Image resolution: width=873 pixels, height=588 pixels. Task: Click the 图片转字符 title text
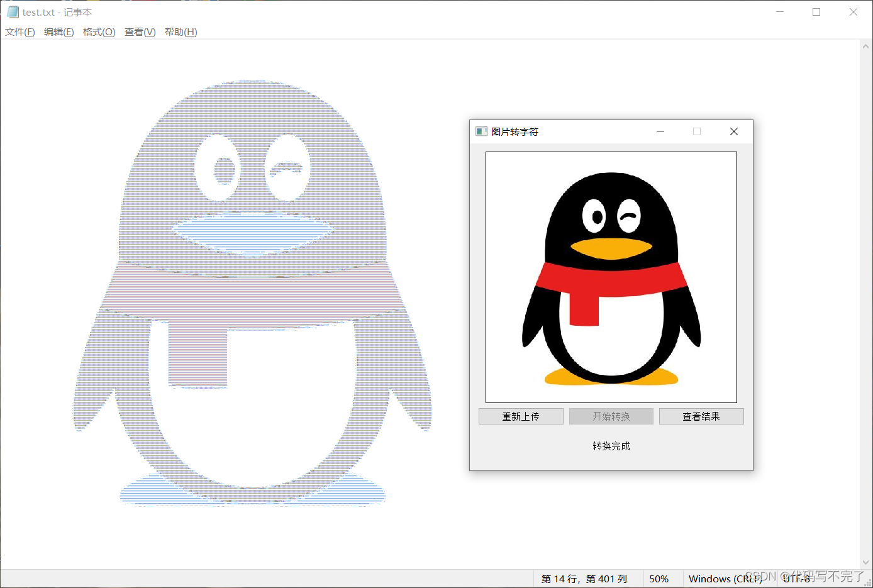click(x=515, y=131)
